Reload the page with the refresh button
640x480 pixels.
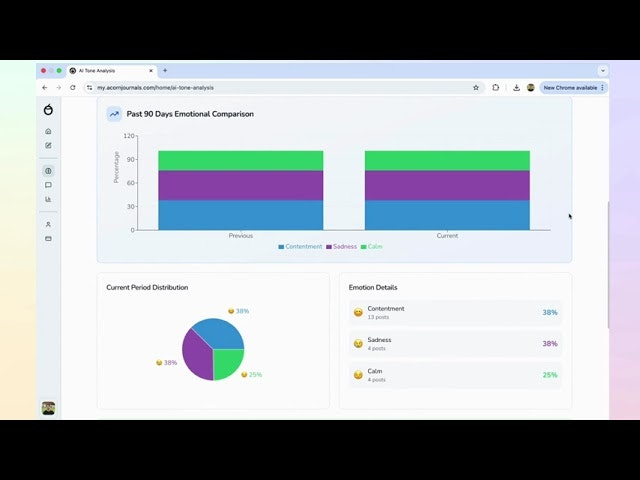pos(72,87)
